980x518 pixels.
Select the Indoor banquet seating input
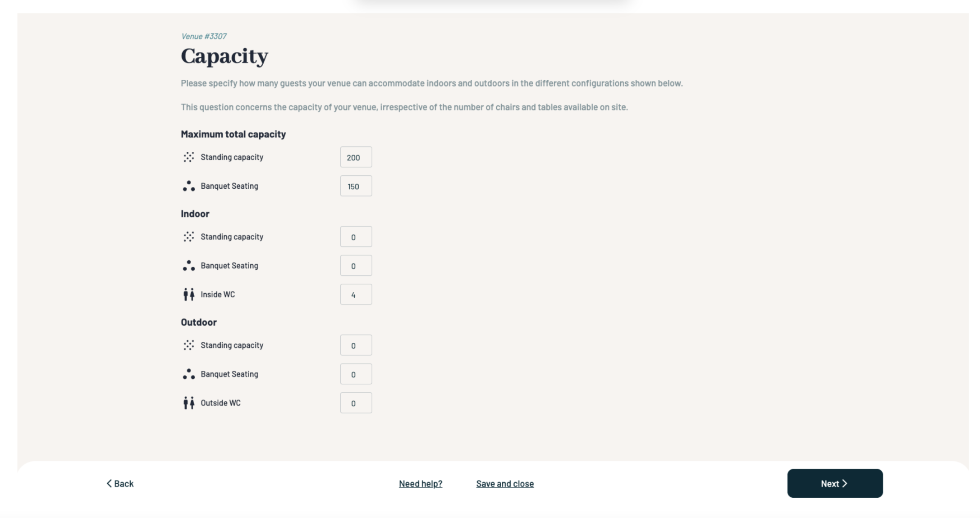[x=356, y=266]
